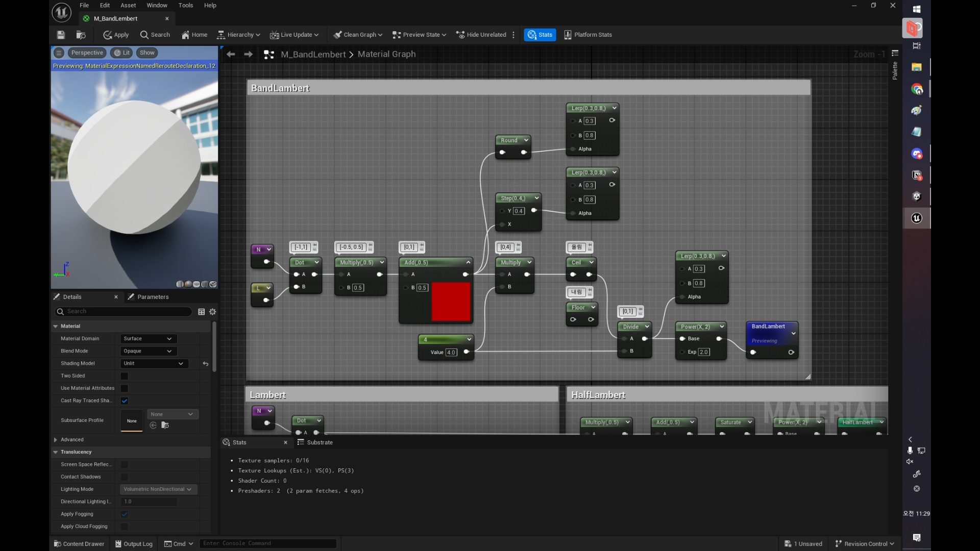Open the Asset menu

(x=128, y=5)
